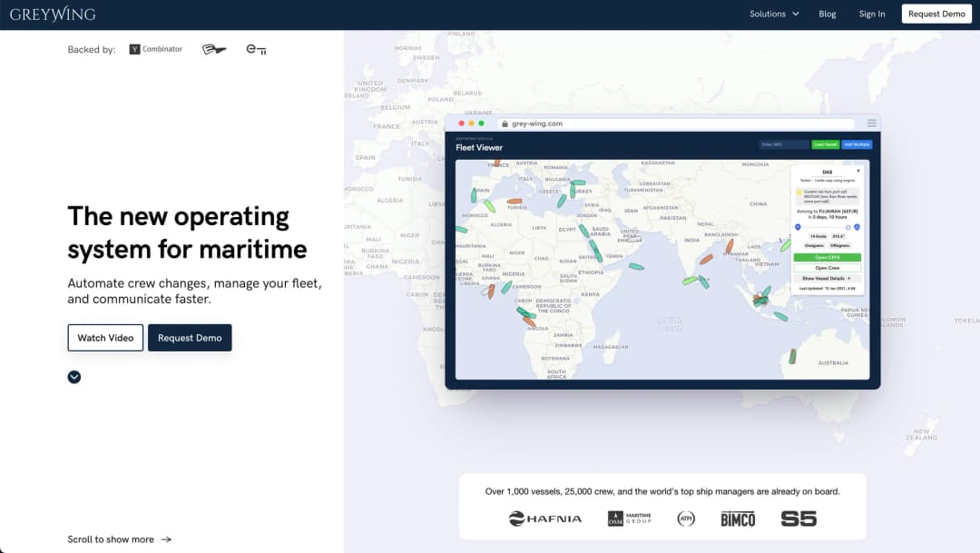This screenshot has width=980, height=553.
Task: Click the Watch Video button
Action: 105,337
